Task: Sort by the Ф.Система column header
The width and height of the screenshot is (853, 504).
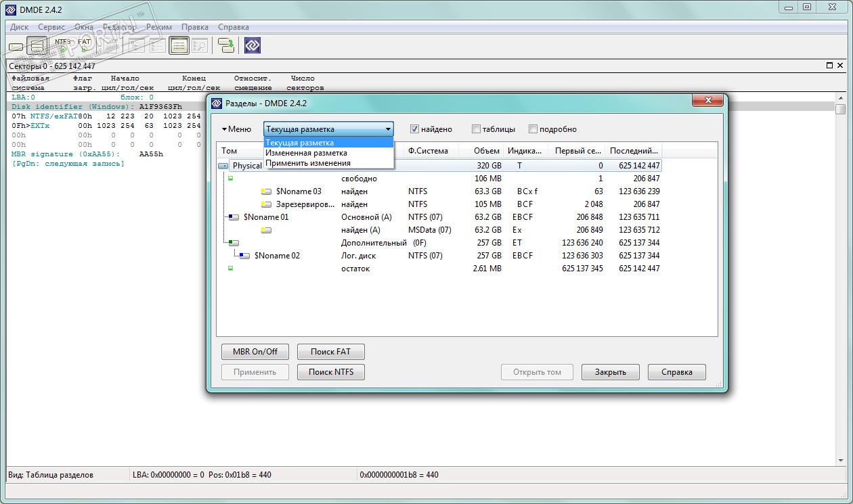Action: tap(431, 151)
